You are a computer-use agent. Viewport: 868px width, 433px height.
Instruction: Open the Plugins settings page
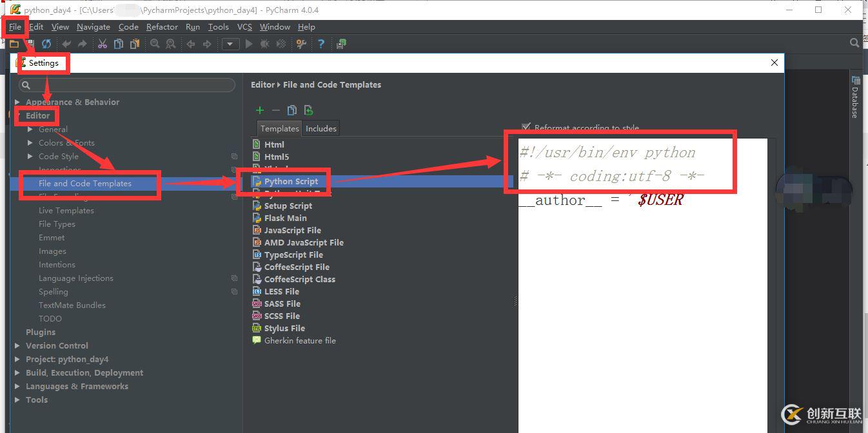coord(41,332)
